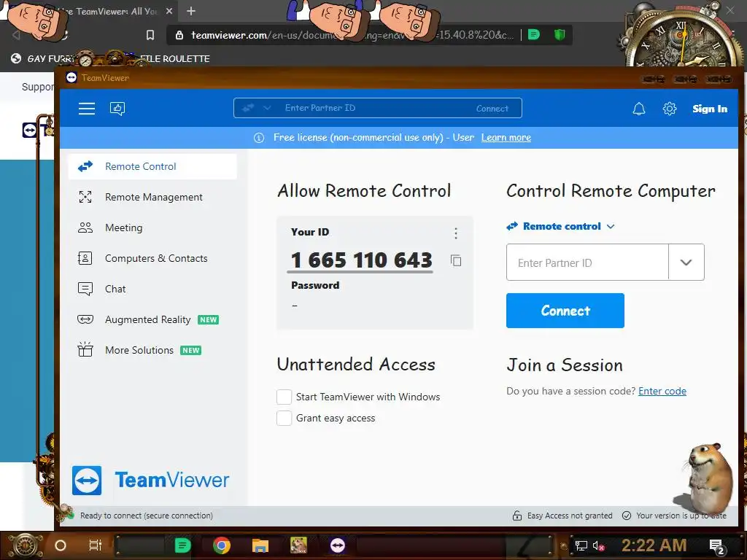Select Remote Control in the sidebar
The height and width of the screenshot is (560, 747).
(152, 167)
